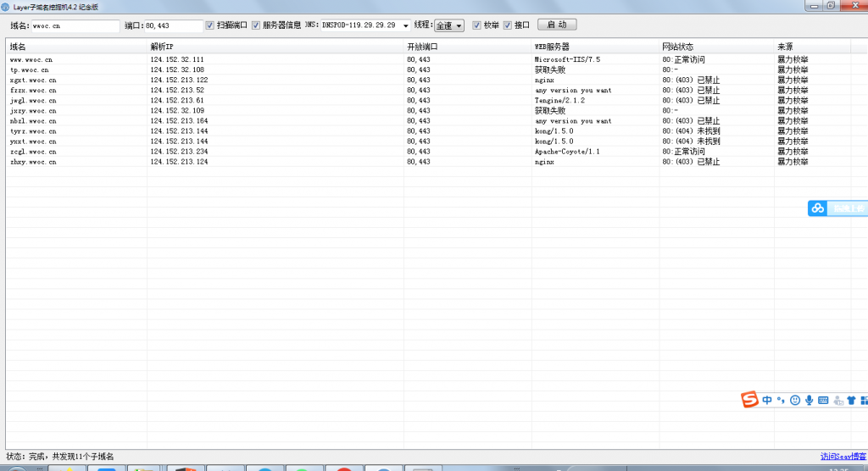Click 80:正常访问 status in www.wwoc.cn row
Image resolution: width=868 pixels, height=471 pixels.
tap(684, 59)
